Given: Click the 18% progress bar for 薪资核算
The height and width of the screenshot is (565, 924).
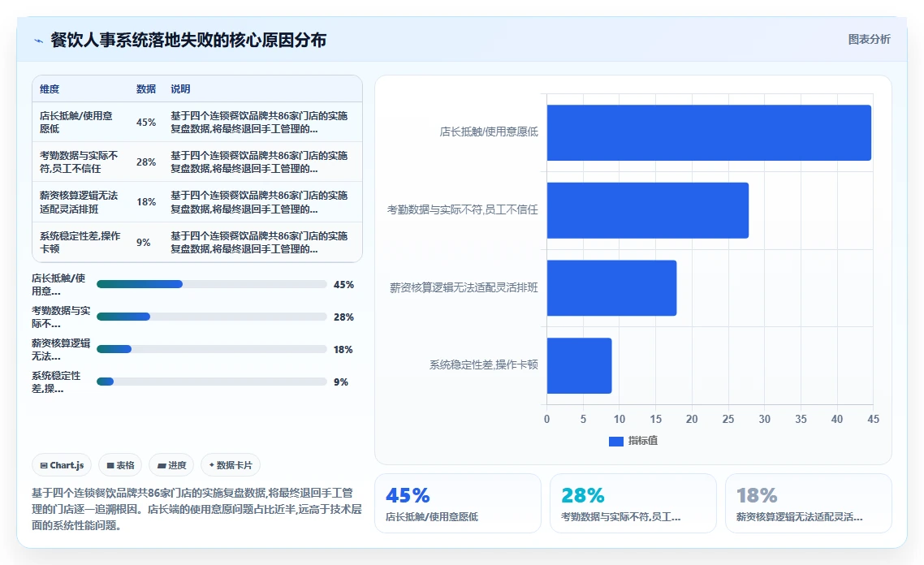Looking at the screenshot, I should pyautogui.click(x=212, y=349).
